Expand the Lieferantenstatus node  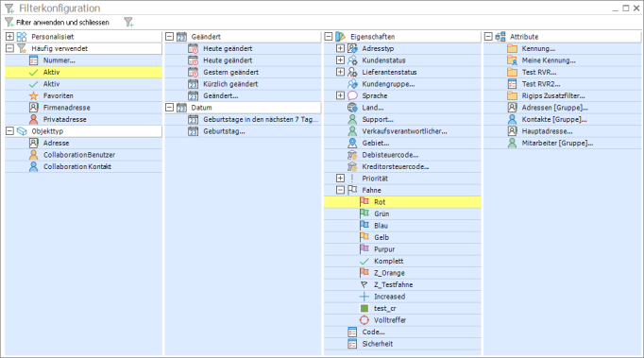click(x=341, y=73)
